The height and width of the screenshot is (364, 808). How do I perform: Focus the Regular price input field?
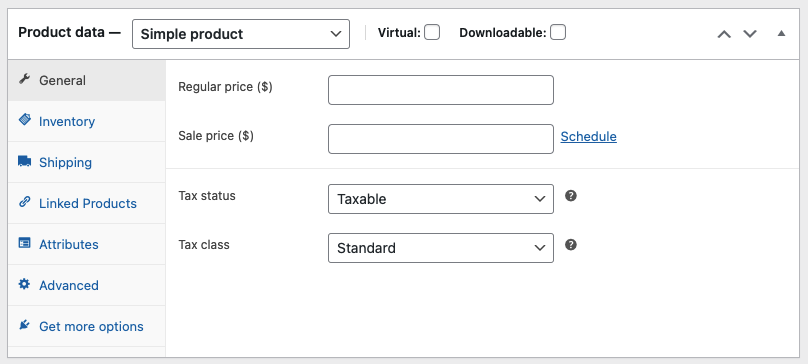point(441,90)
